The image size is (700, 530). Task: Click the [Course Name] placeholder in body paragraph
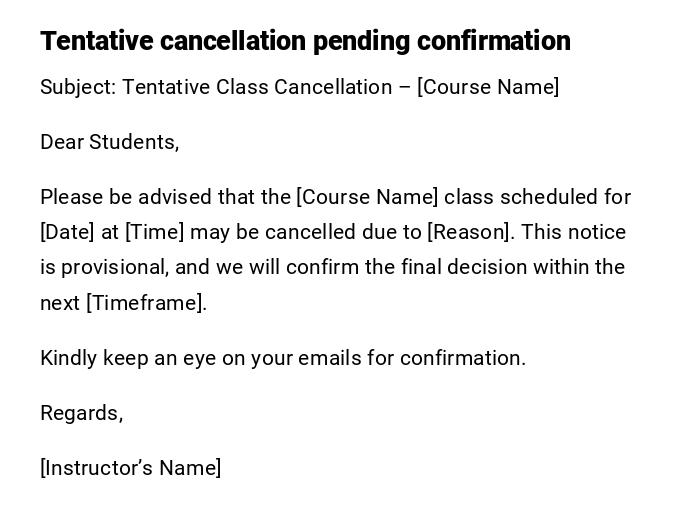coord(367,197)
